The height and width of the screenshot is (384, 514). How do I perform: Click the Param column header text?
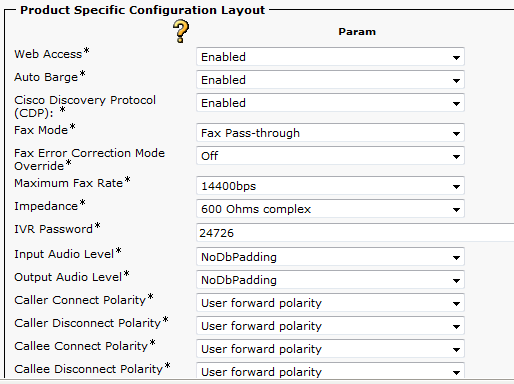tap(357, 32)
